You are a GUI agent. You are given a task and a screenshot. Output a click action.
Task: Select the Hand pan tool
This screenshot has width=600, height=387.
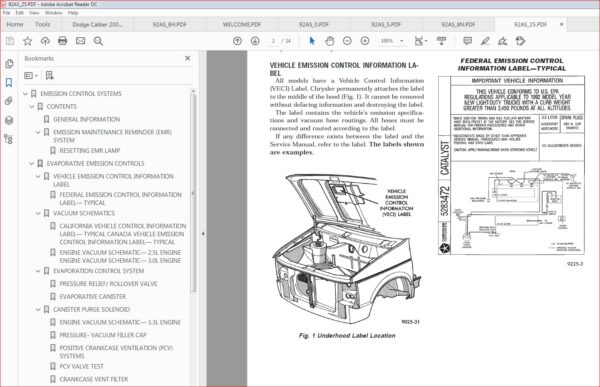[x=329, y=41]
